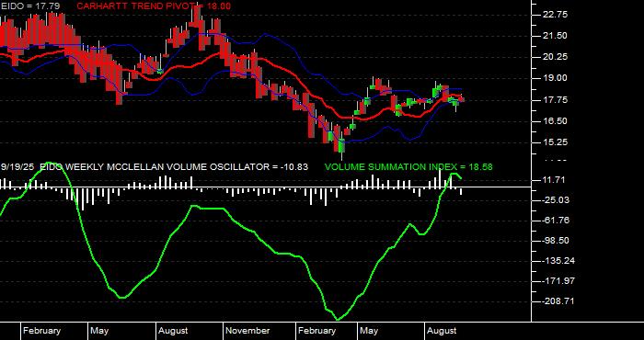This screenshot has width=644, height=340.
Task: Click the WEEKLY MCCLELLAN VOLUME OSCILLATOR = -10.83 label
Action: point(188,167)
